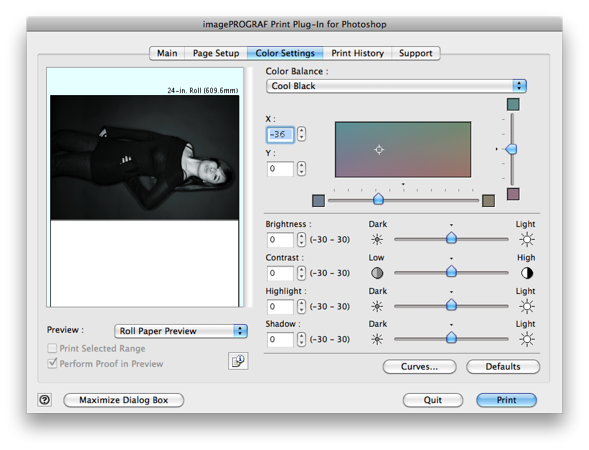
Task: Click the crosshair in the color balance field
Action: tap(379, 149)
